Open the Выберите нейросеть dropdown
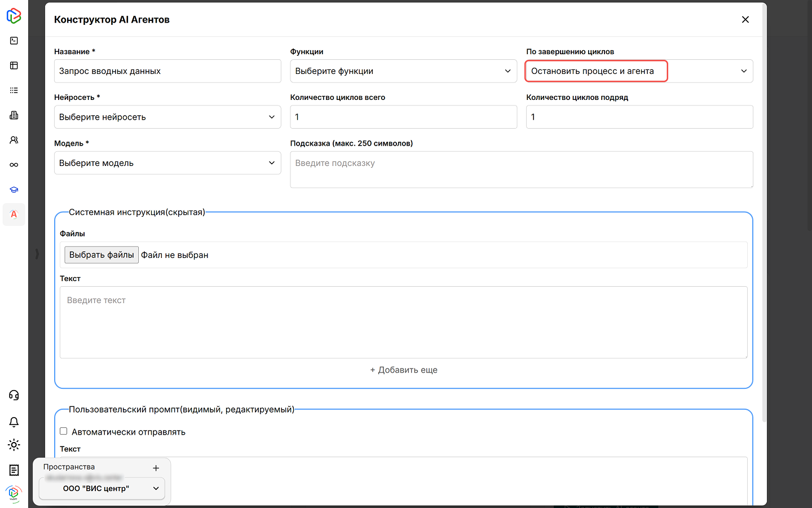Image resolution: width=812 pixels, height=508 pixels. pyautogui.click(x=167, y=117)
